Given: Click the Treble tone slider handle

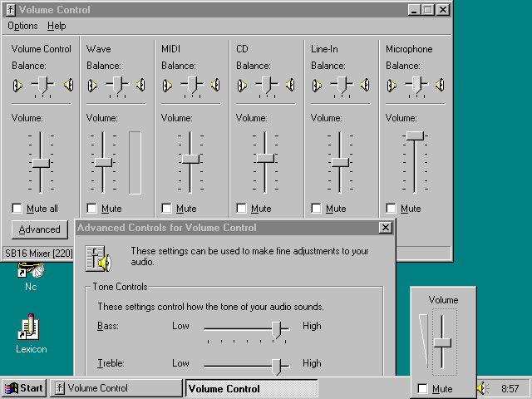Looking at the screenshot, I should 277,365.
